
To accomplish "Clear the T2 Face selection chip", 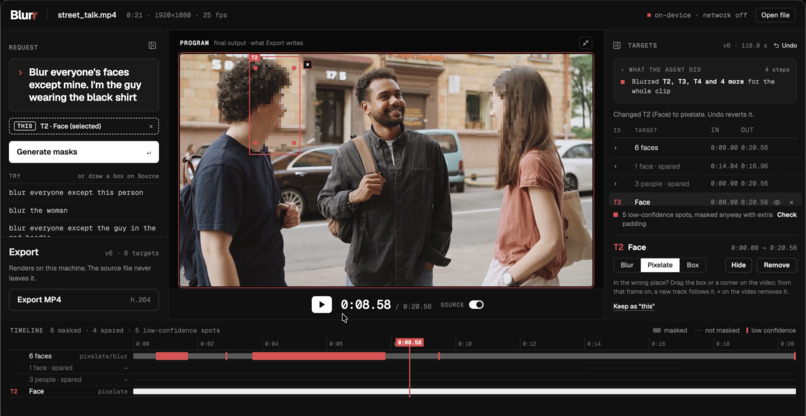I will click(x=151, y=126).
